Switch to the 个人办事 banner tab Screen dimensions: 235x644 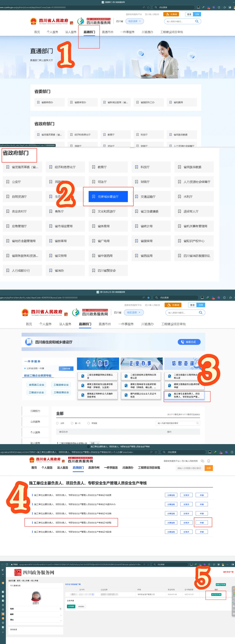[x=98, y=363]
